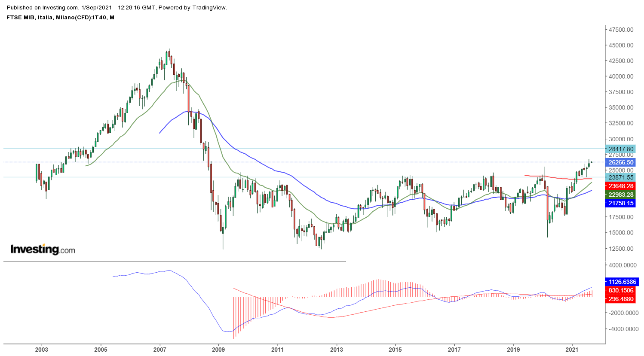The height and width of the screenshot is (356, 644).
Task: Click the 35000.00 price axis tick
Action: coord(621,107)
